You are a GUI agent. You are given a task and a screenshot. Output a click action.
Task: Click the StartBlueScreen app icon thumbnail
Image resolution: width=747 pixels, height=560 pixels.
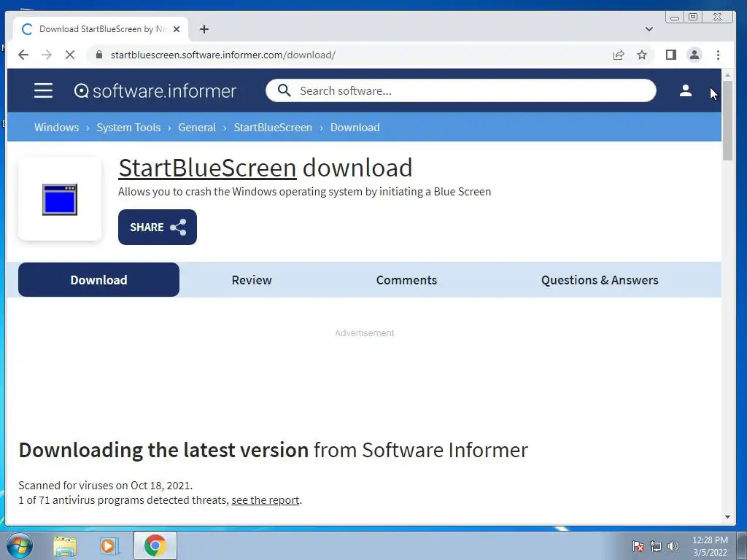[x=60, y=199]
